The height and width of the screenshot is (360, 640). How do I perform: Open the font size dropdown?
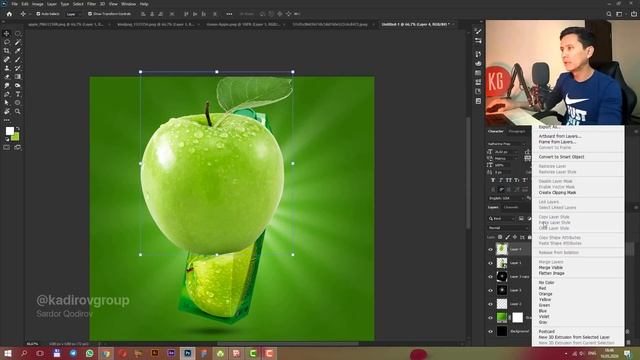(507, 152)
